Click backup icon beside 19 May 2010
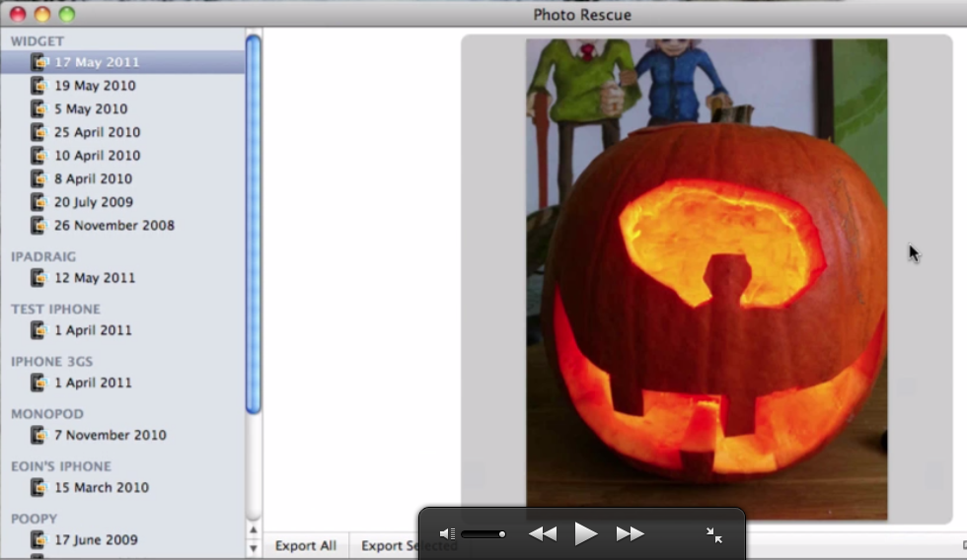The width and height of the screenshot is (967, 560). point(38,86)
